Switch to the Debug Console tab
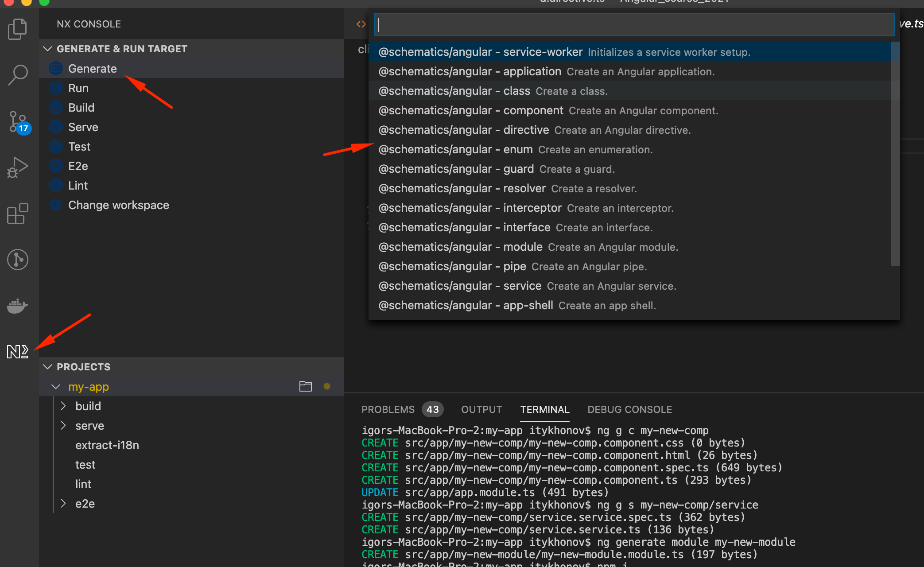 [x=629, y=409]
